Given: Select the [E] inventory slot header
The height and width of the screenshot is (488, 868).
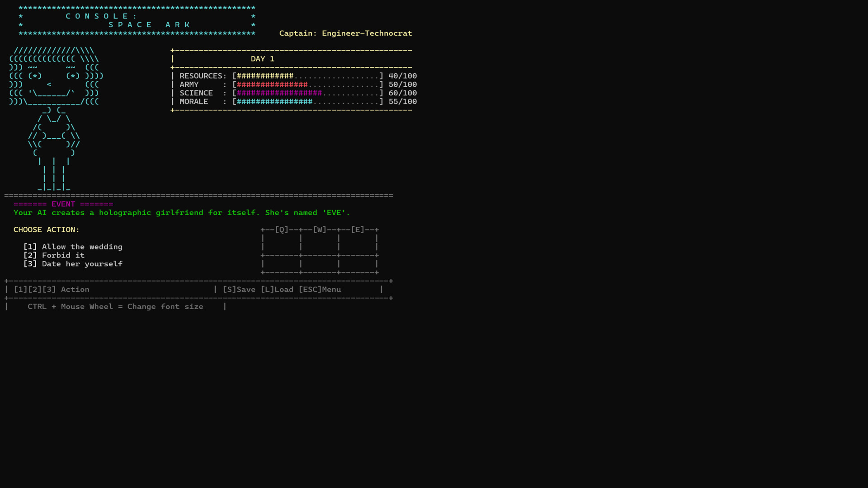Looking at the screenshot, I should [x=358, y=230].
